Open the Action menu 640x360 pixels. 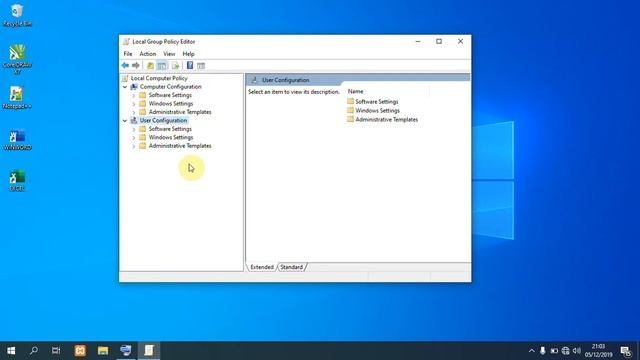pos(147,54)
